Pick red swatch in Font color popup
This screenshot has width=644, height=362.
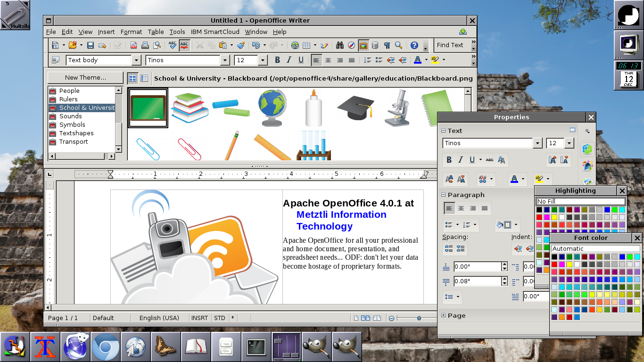554,264
